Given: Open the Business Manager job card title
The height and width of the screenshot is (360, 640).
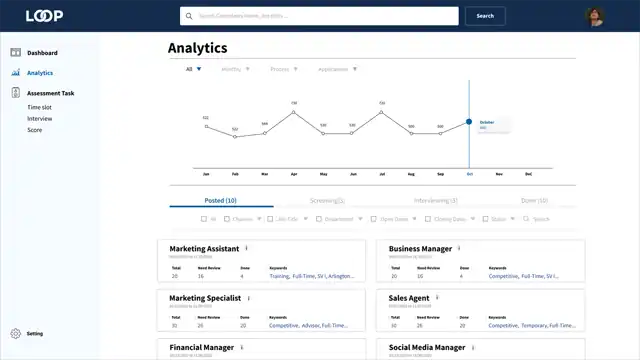Looking at the screenshot, I should click(420, 249).
